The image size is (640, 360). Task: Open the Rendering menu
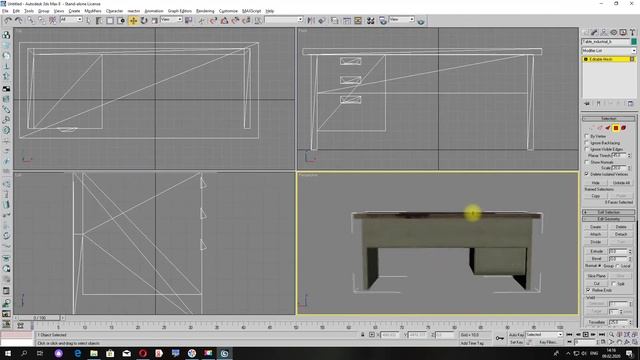205,11
